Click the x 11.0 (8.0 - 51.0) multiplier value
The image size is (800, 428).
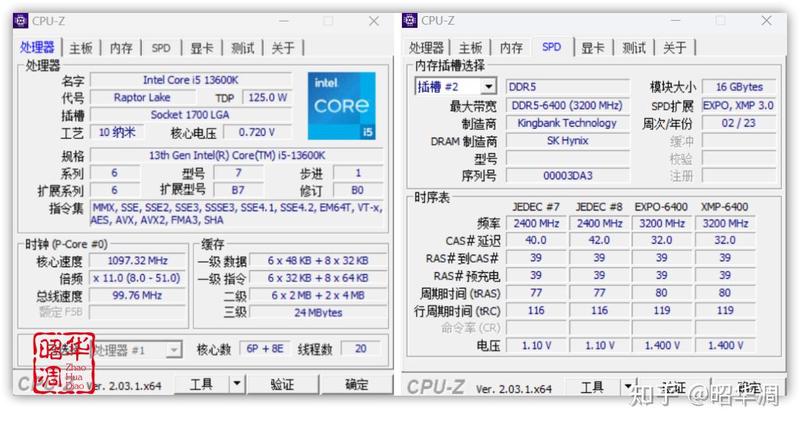point(137,278)
